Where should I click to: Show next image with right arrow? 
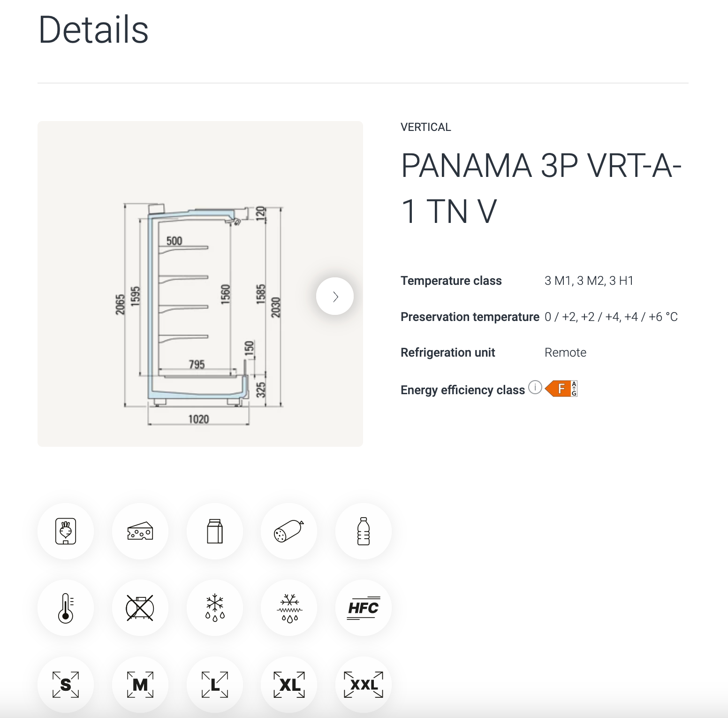tap(335, 296)
